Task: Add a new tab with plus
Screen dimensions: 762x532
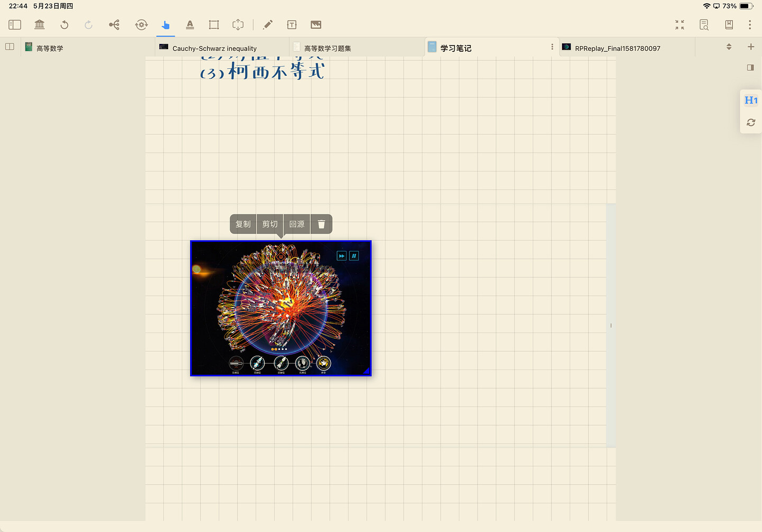Action: [751, 47]
